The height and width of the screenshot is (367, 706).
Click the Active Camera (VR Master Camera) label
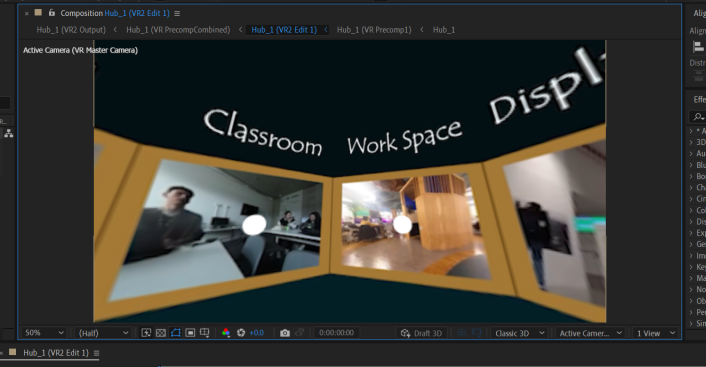[80, 50]
